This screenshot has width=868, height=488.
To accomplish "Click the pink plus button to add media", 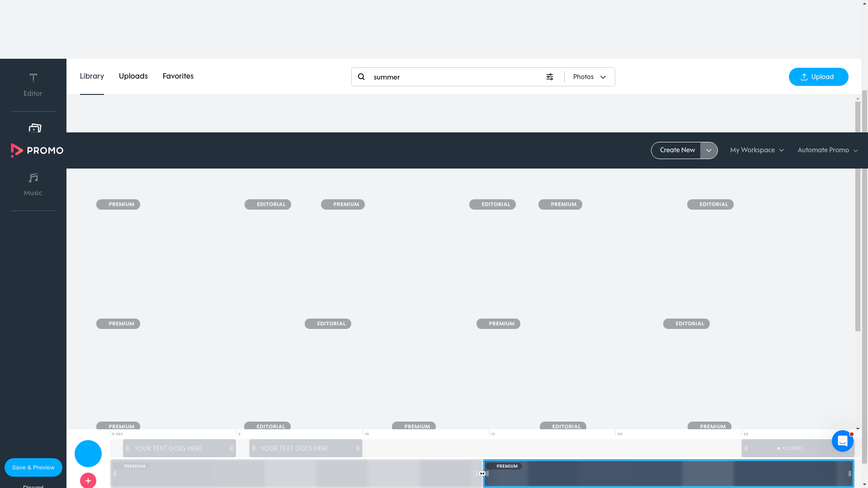I will (88, 480).
